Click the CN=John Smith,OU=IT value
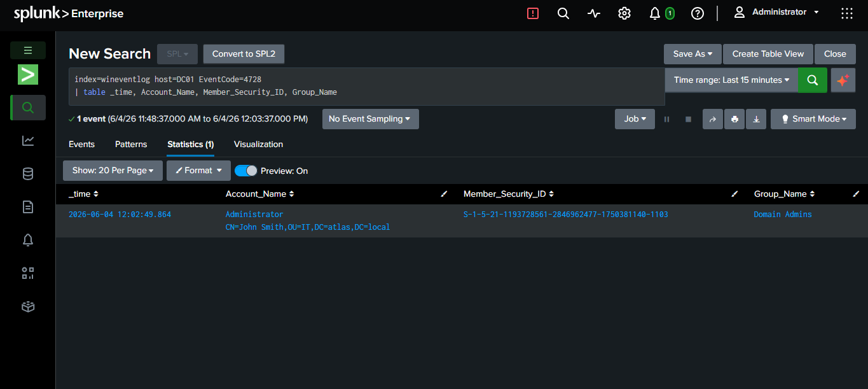Image resolution: width=868 pixels, height=389 pixels. pos(308,227)
